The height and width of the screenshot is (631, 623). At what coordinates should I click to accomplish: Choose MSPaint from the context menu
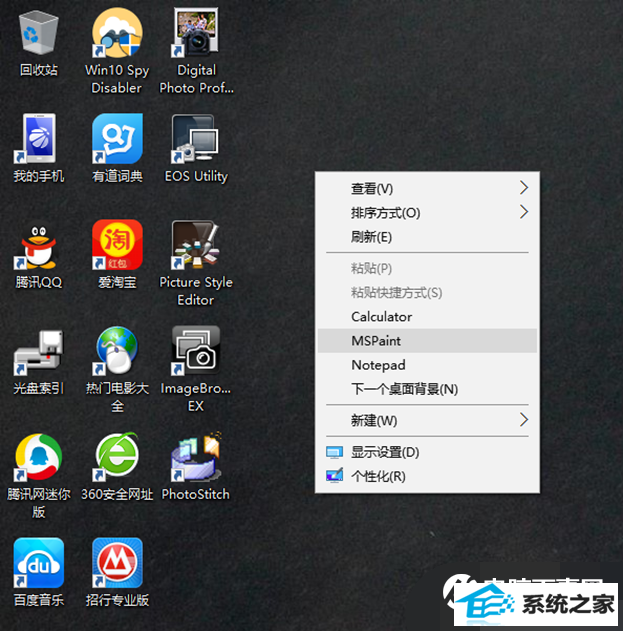[x=376, y=341]
